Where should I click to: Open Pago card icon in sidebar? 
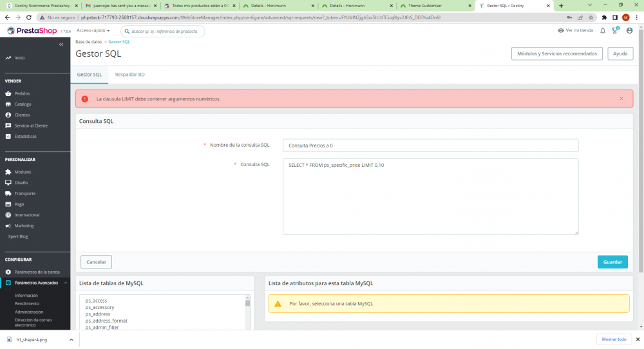click(8, 204)
